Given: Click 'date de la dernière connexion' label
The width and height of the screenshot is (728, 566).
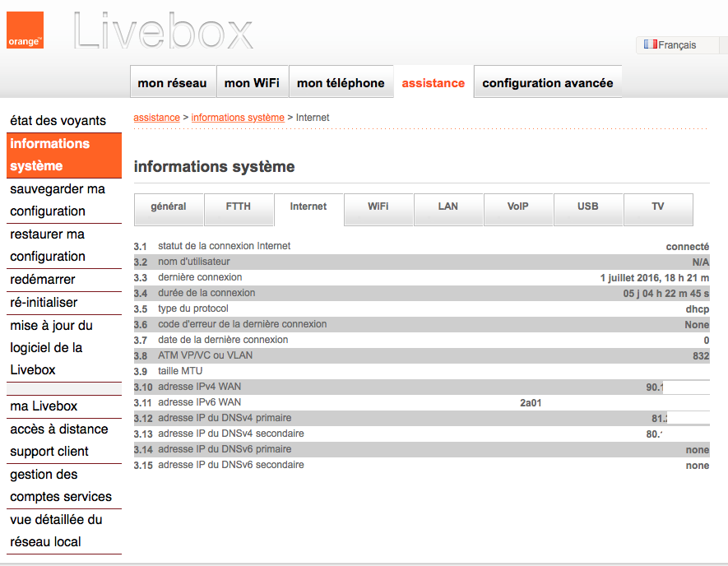Looking at the screenshot, I should tap(223, 340).
